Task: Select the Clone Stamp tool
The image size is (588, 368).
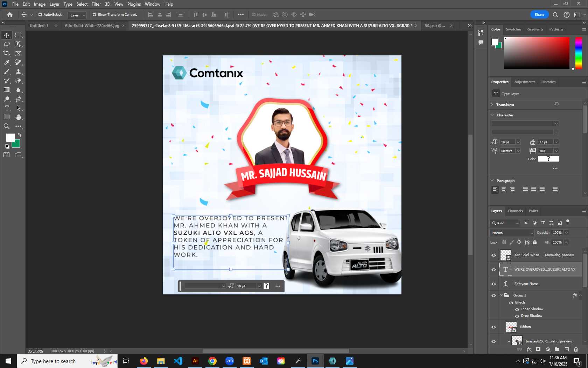Action: [18, 71]
